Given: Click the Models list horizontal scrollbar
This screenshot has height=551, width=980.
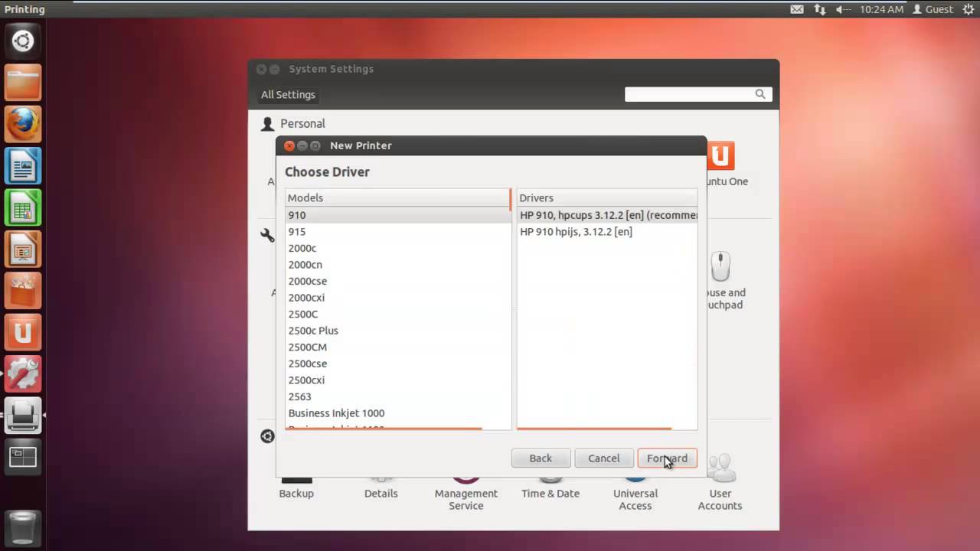Looking at the screenshot, I should (x=384, y=429).
